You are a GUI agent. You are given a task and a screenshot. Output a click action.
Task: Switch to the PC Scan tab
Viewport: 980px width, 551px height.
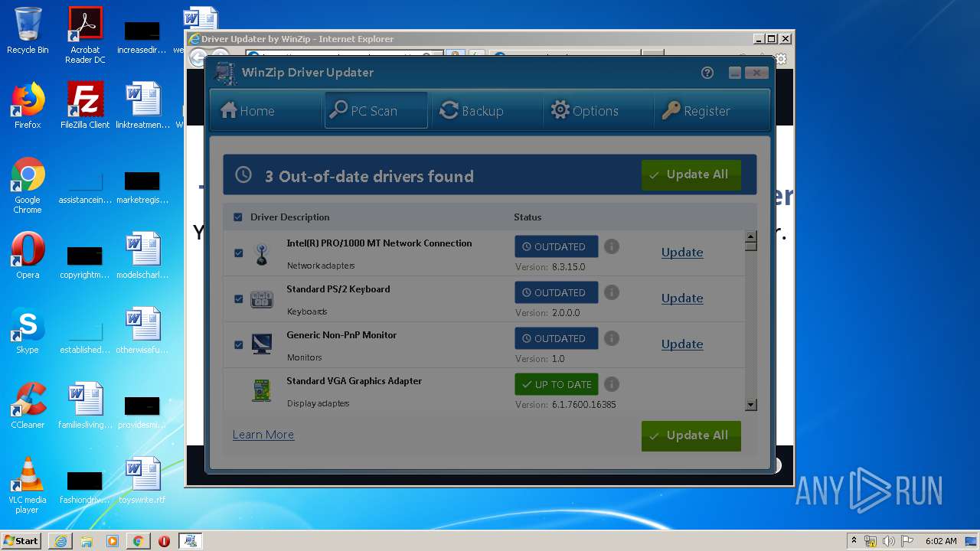tap(375, 111)
